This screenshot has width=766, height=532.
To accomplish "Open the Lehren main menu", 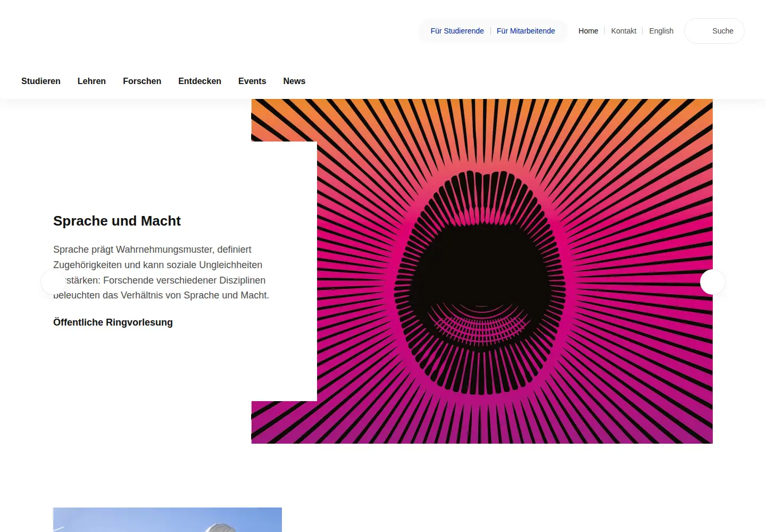I will (x=91, y=81).
